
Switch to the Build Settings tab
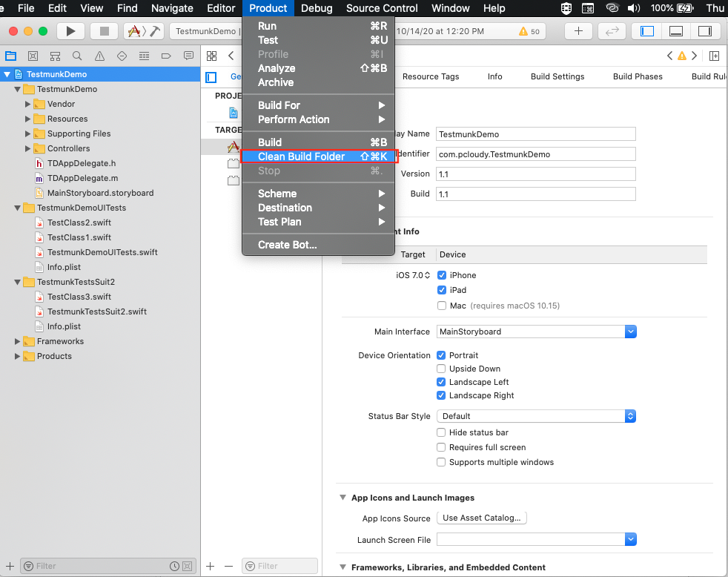pos(557,76)
